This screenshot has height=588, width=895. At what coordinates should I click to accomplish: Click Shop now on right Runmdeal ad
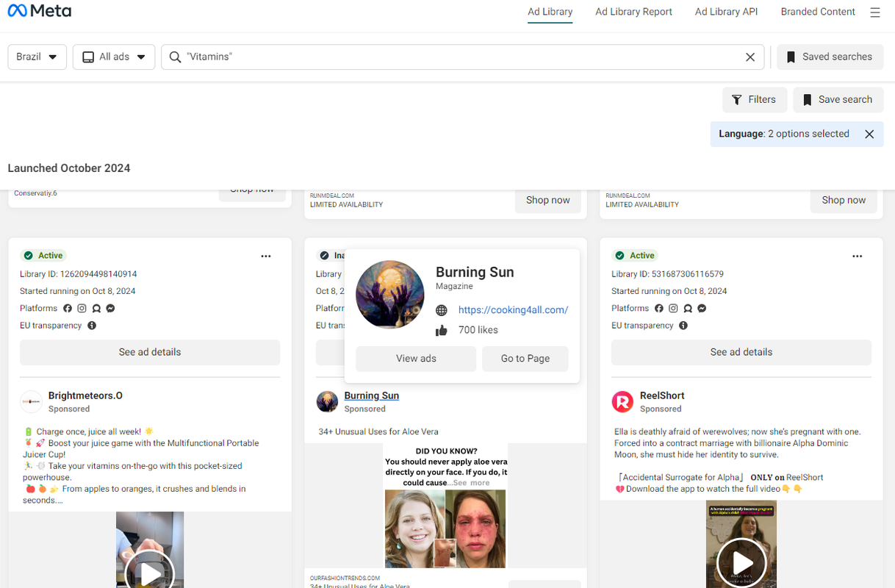(x=844, y=200)
